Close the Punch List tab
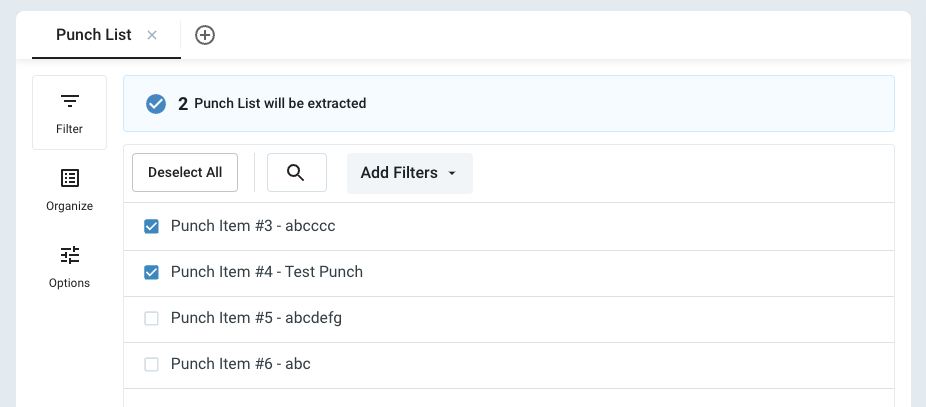 152,35
